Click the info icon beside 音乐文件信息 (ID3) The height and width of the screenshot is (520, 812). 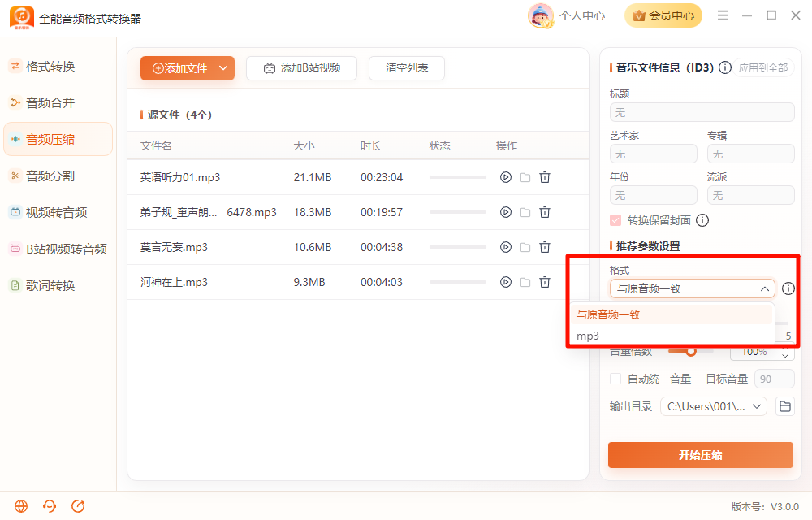[x=725, y=67]
